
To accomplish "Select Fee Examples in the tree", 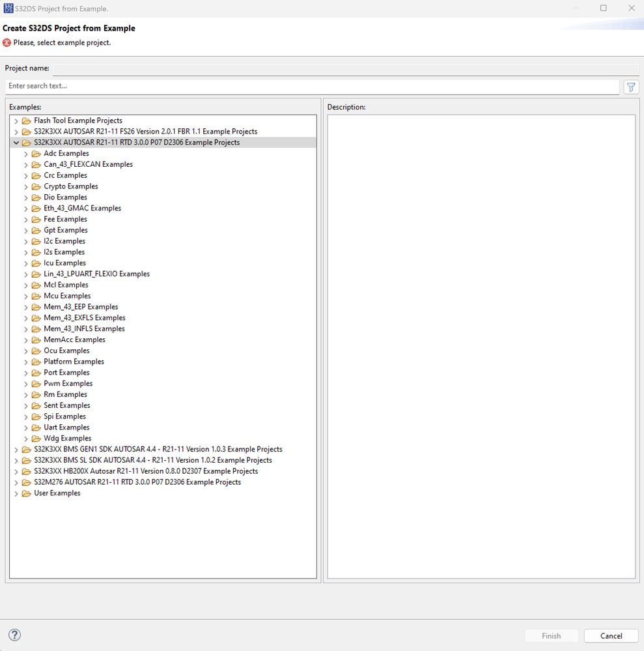I will tap(65, 219).
